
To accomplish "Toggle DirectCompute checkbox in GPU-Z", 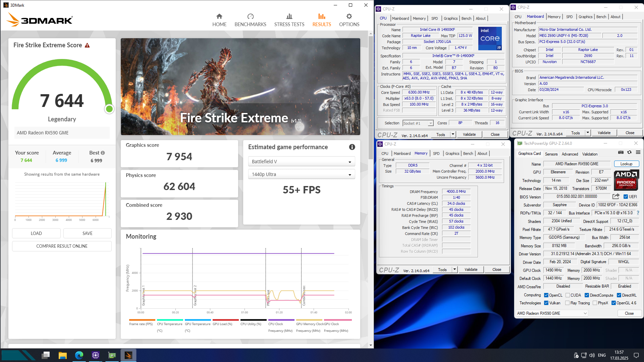I will (587, 295).
